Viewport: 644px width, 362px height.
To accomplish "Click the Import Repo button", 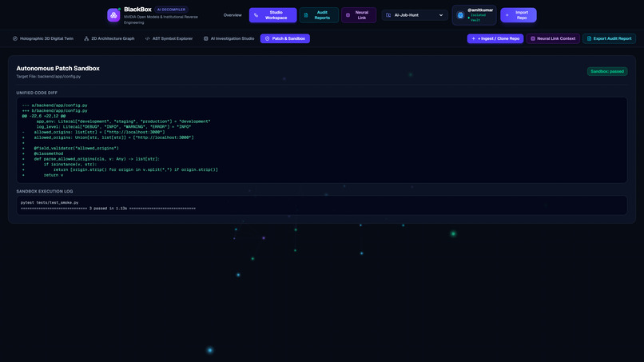I will (x=519, y=15).
